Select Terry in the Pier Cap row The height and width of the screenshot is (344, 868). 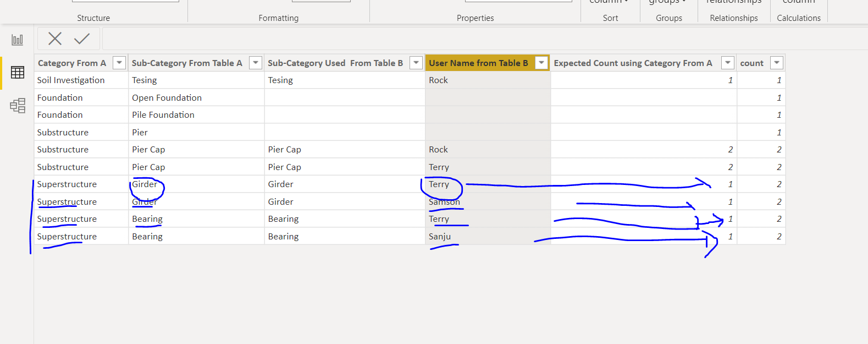488,167
